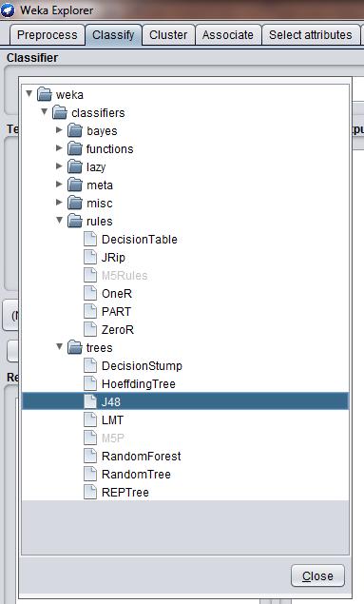
Task: Collapse the rules folder
Action: coord(59,221)
